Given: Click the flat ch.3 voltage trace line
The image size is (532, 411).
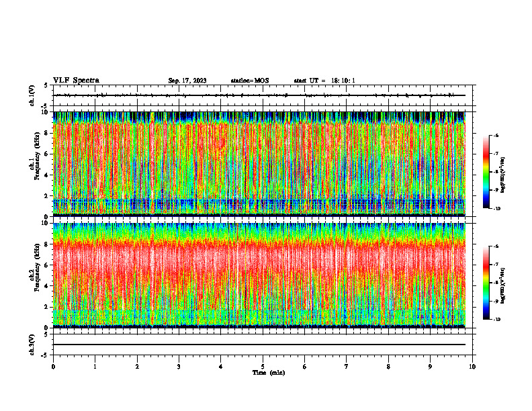Looking at the screenshot, I should [259, 345].
